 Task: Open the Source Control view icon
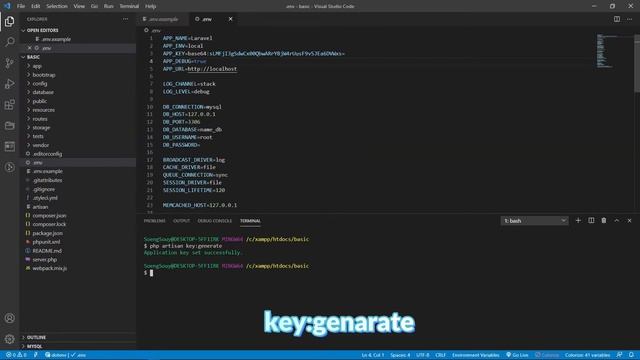[x=9, y=63]
